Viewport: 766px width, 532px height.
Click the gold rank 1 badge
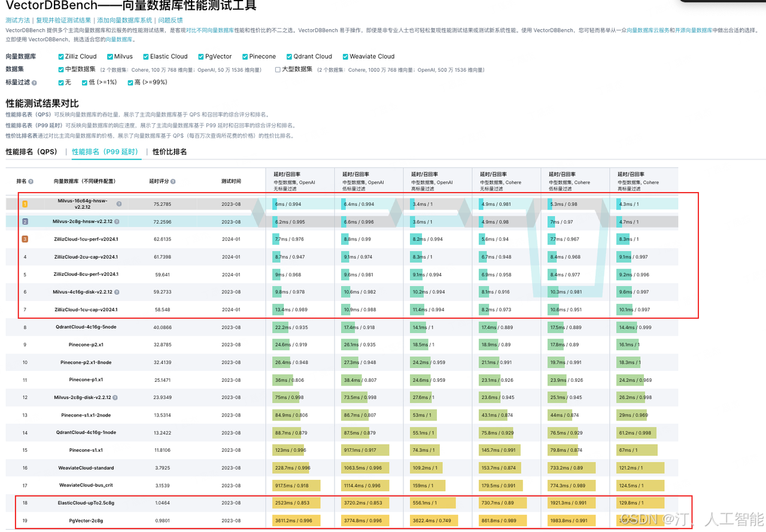point(25,204)
